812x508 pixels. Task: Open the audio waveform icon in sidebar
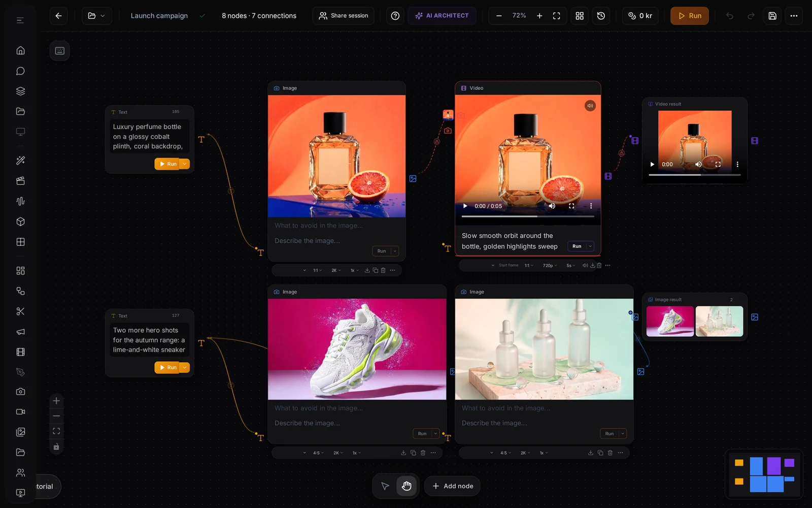point(20,201)
